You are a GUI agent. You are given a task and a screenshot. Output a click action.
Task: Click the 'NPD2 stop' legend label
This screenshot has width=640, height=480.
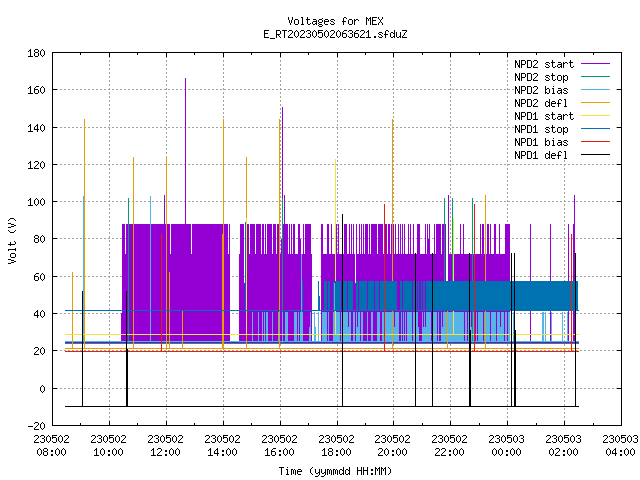tap(541, 77)
